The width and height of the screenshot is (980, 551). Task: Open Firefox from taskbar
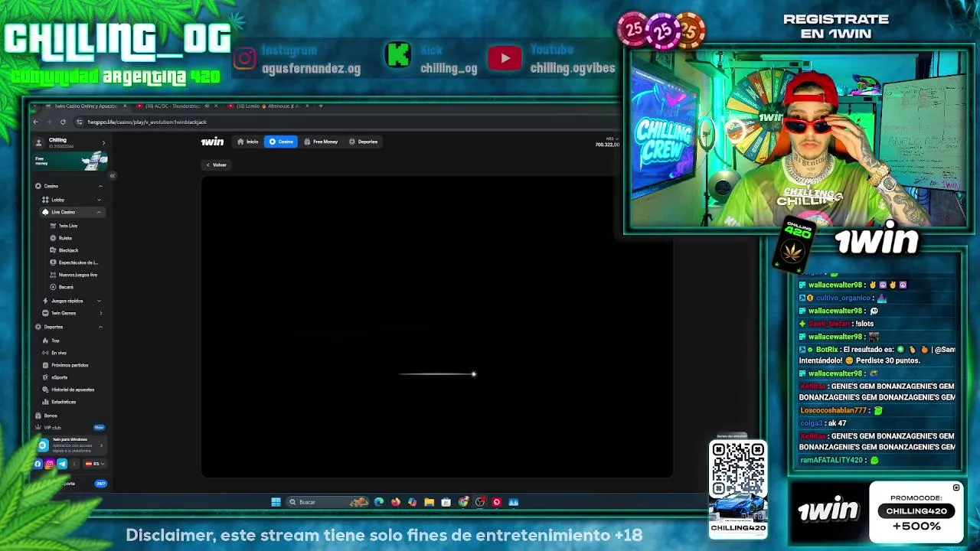click(395, 502)
